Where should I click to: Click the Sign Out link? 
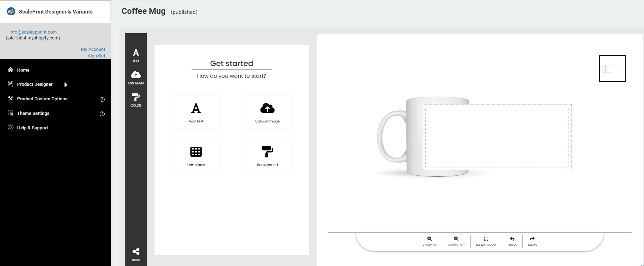(x=96, y=56)
